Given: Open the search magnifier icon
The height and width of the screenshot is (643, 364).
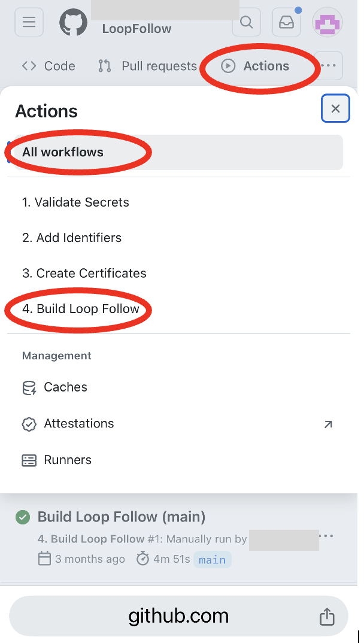Looking at the screenshot, I should pos(246,23).
